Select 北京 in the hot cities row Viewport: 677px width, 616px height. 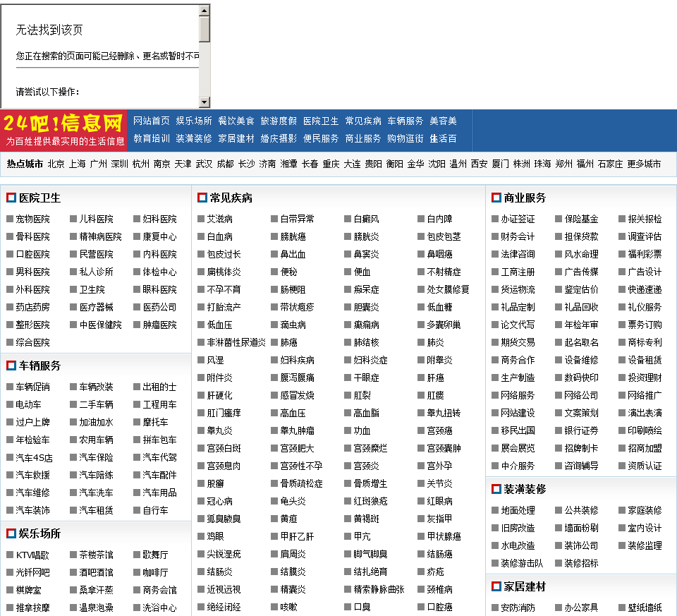point(56,164)
